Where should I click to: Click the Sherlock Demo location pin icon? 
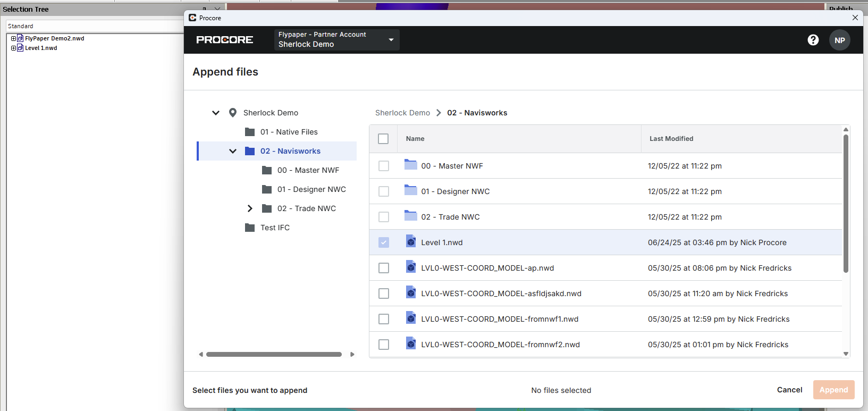click(233, 113)
